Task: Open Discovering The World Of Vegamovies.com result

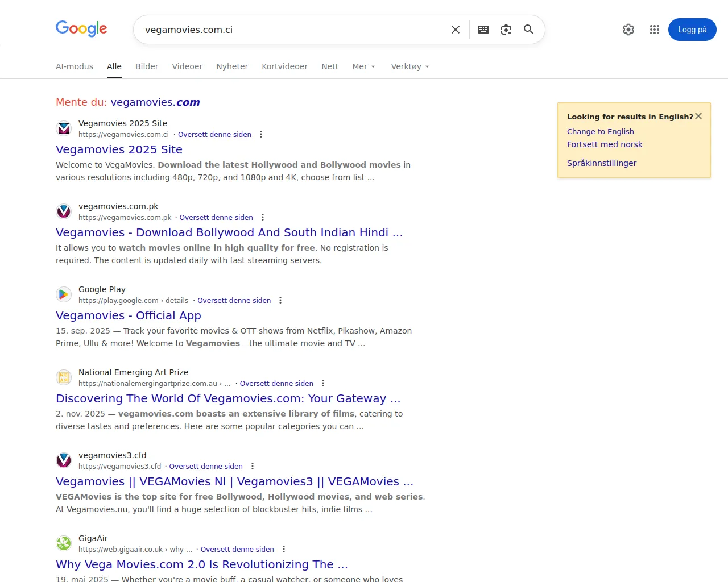Action: (x=228, y=398)
